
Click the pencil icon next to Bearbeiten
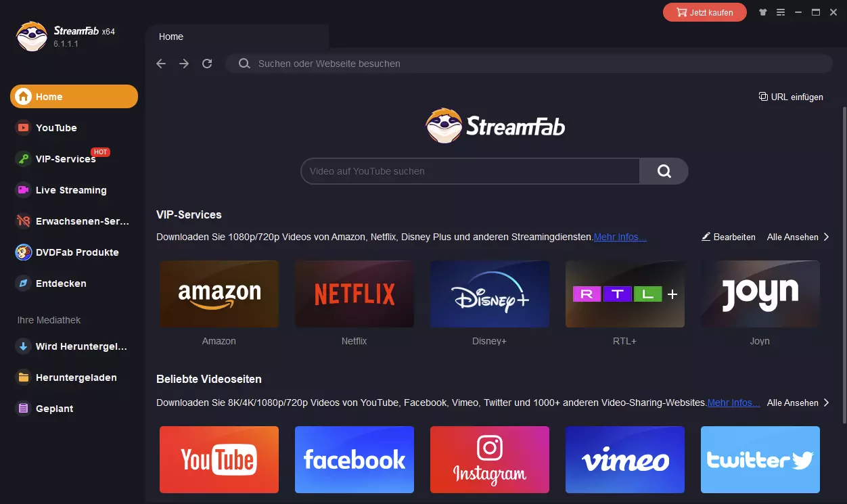tap(706, 237)
